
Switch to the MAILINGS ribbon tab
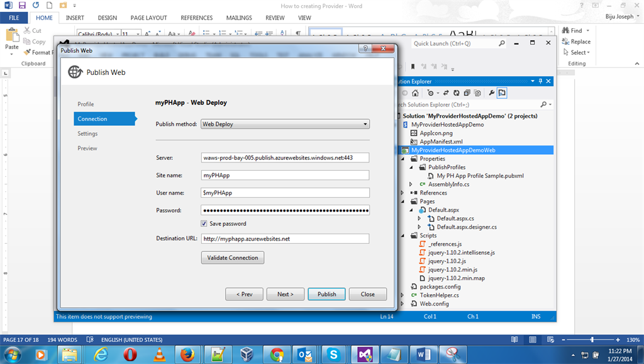[239, 18]
